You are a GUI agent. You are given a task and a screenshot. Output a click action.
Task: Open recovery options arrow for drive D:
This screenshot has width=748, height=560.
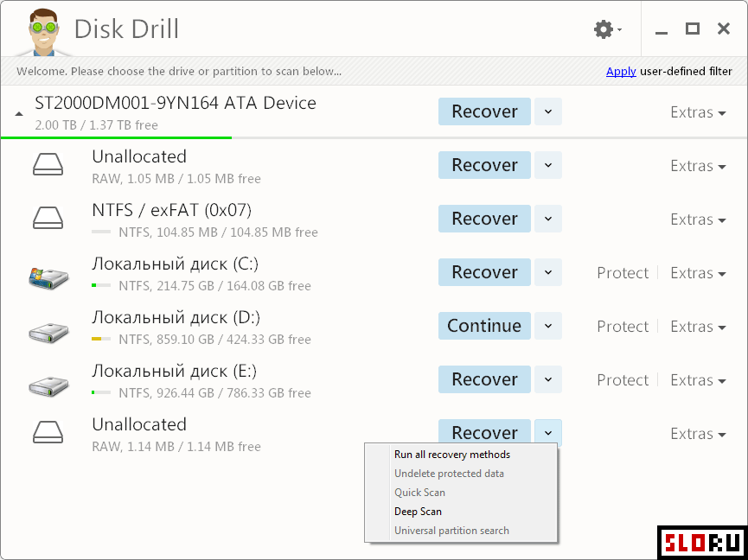[x=548, y=326]
